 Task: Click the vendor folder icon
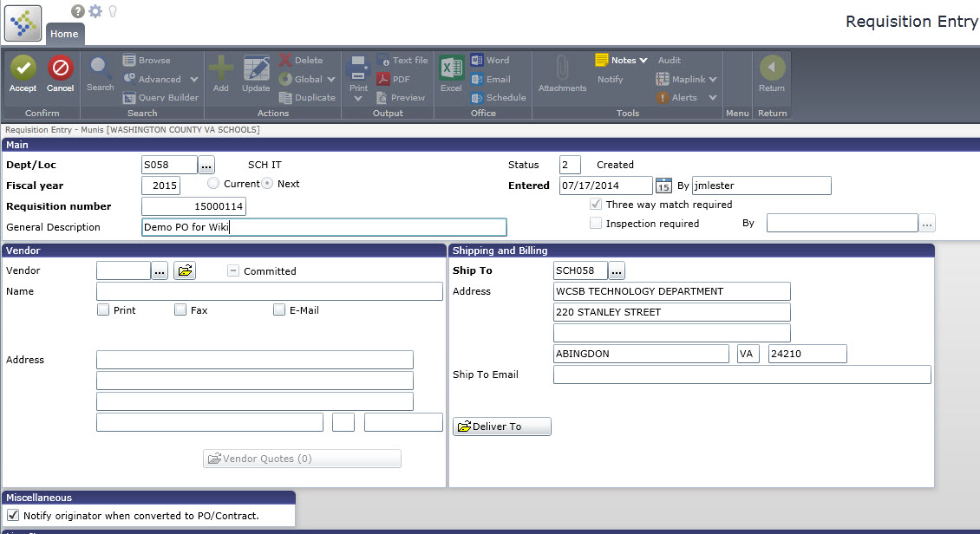point(185,270)
